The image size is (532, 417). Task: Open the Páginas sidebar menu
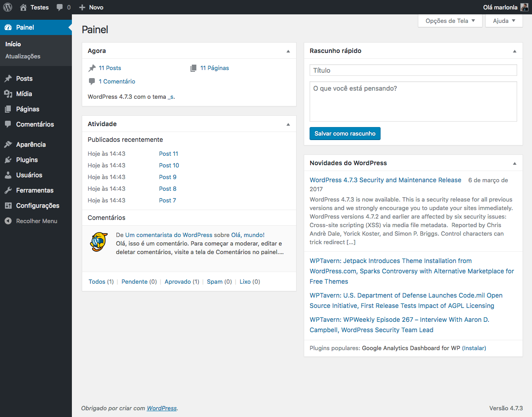36,109
